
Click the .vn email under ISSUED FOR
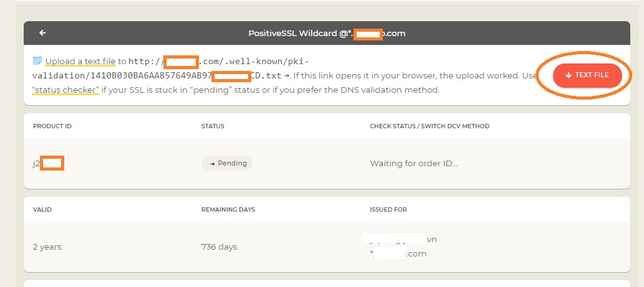(x=400, y=239)
